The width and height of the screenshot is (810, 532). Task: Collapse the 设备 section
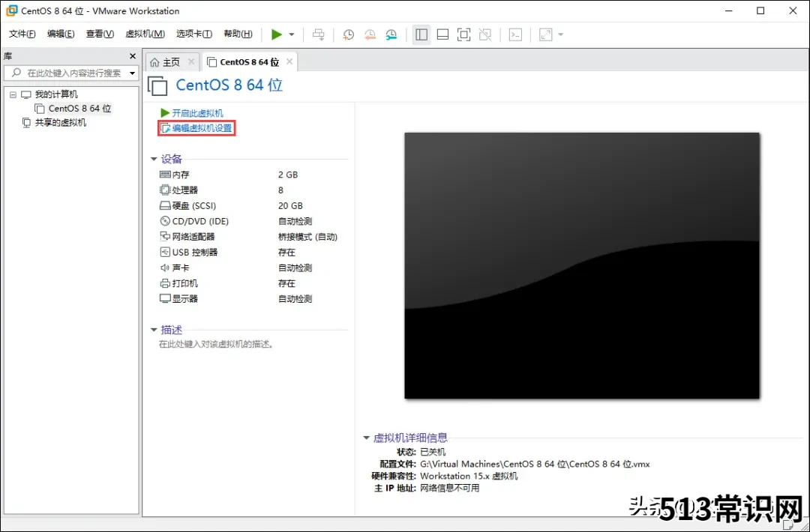click(154, 159)
